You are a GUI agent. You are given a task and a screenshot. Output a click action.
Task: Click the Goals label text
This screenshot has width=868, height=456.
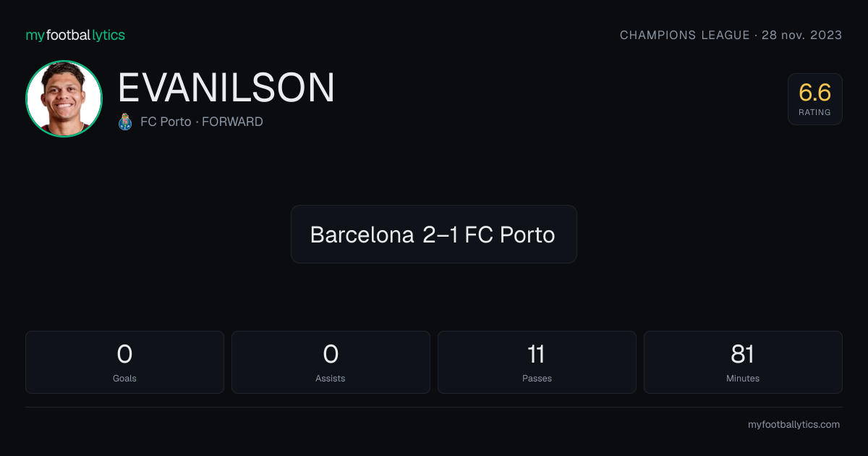click(x=124, y=378)
